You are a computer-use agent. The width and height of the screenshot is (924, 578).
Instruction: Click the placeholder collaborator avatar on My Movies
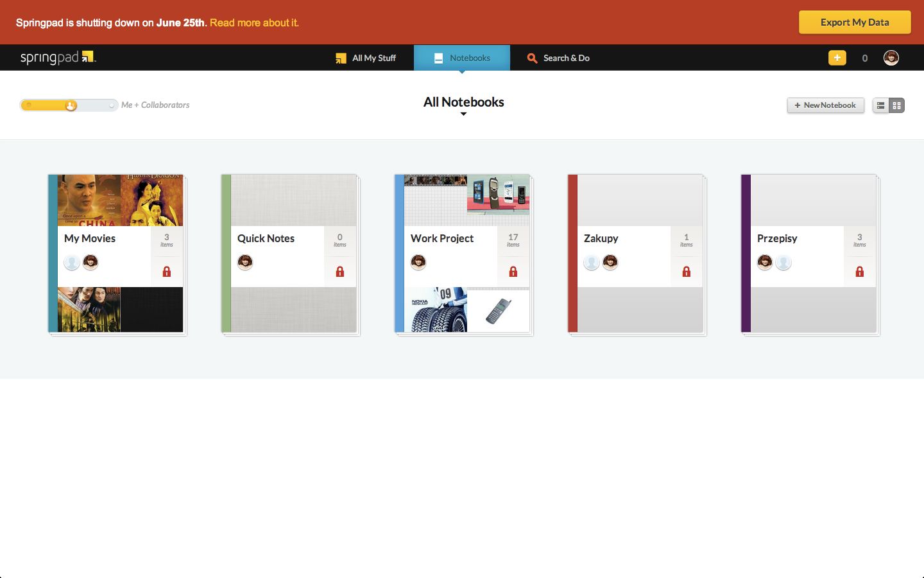coord(72,262)
